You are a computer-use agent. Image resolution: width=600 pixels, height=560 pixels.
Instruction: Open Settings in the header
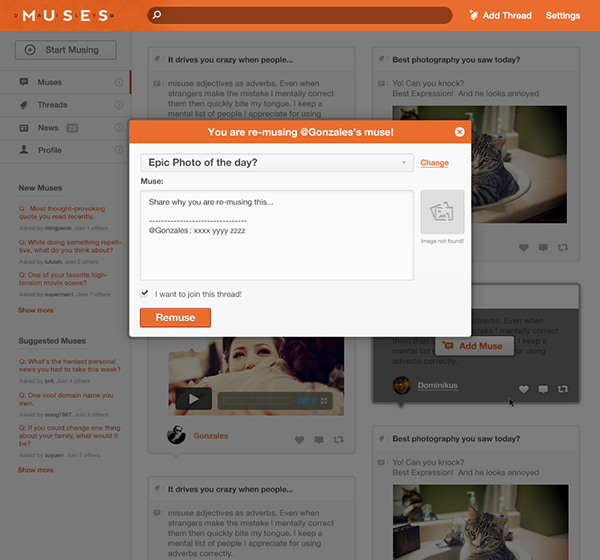562,16
